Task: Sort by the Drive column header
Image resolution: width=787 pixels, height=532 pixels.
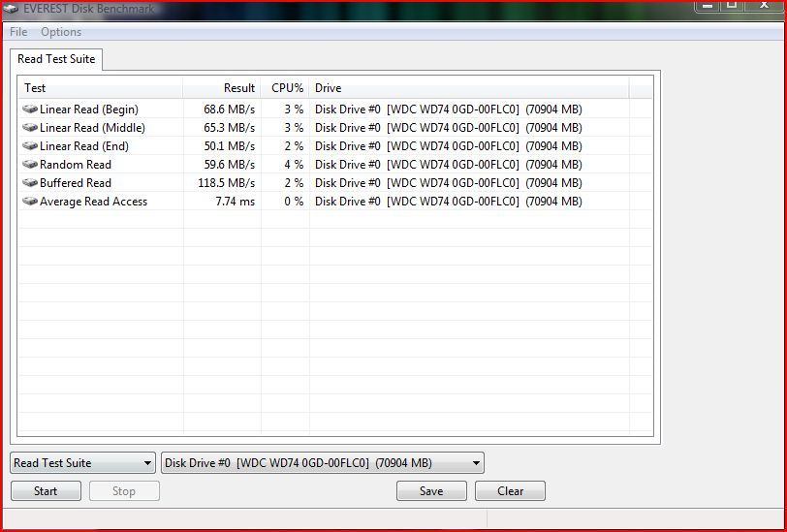Action: 469,88
